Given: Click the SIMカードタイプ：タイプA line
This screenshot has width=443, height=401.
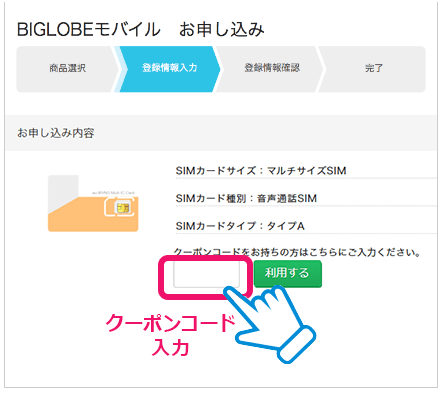Looking at the screenshot, I should coord(240,226).
